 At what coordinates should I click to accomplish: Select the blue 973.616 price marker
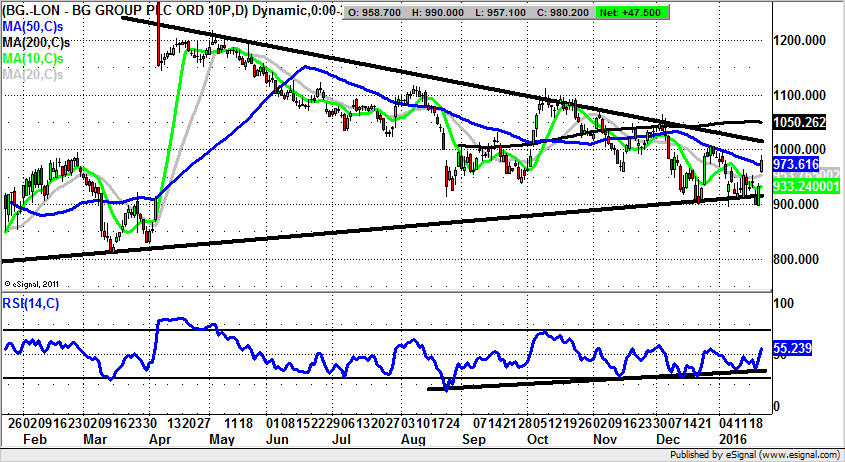pos(796,163)
